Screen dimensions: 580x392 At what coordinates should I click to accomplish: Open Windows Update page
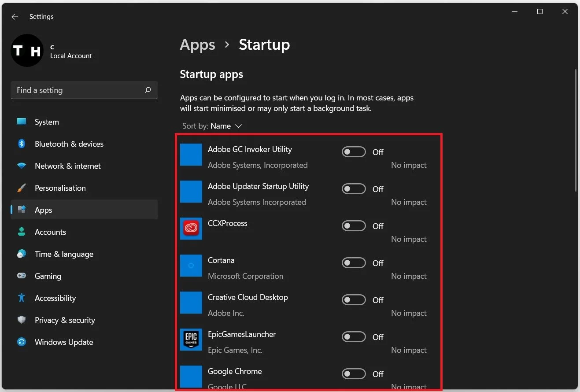(x=84, y=342)
